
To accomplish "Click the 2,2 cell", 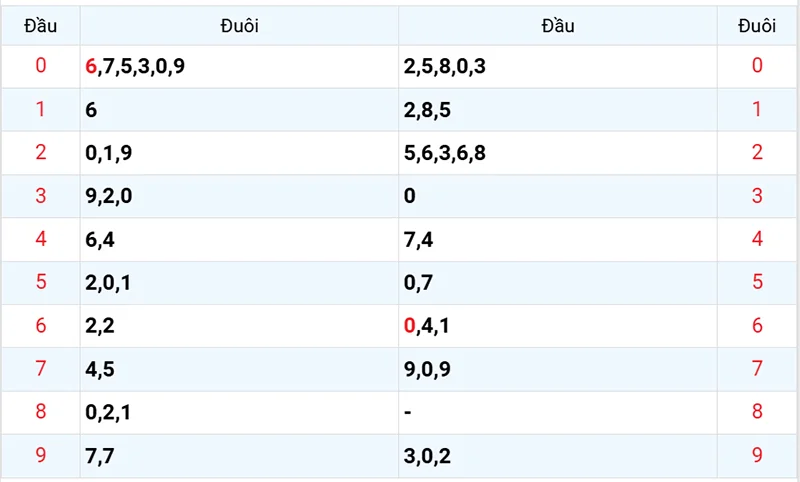I will pos(101,325).
